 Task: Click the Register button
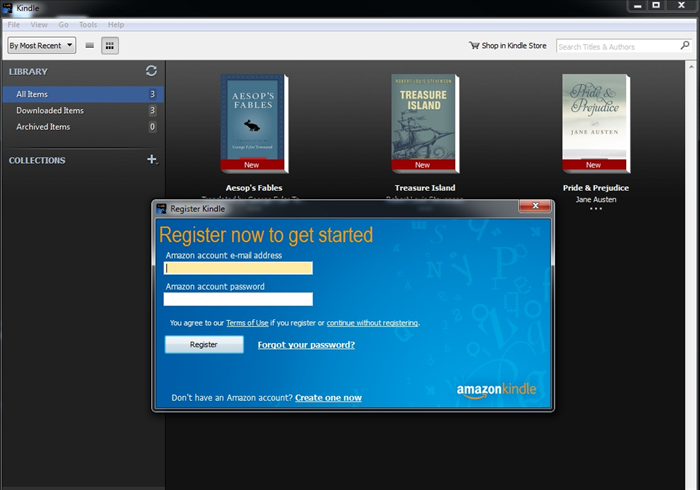[204, 345]
